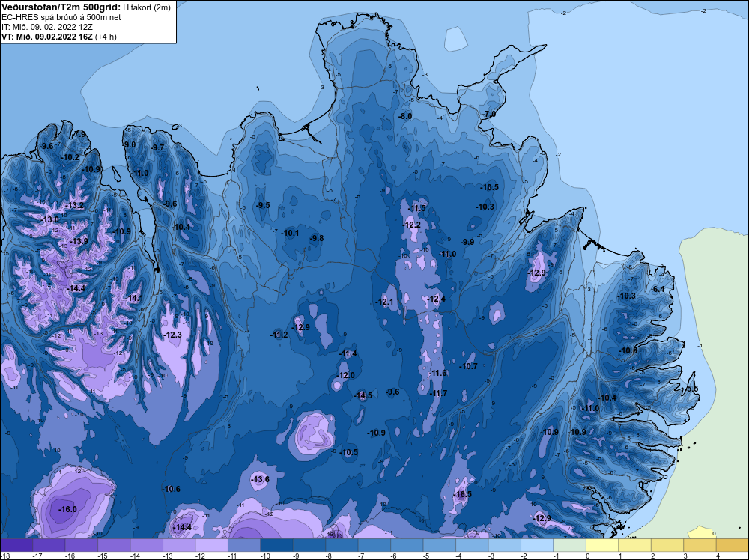Click the legend swatch labeled -17

coord(49,545)
